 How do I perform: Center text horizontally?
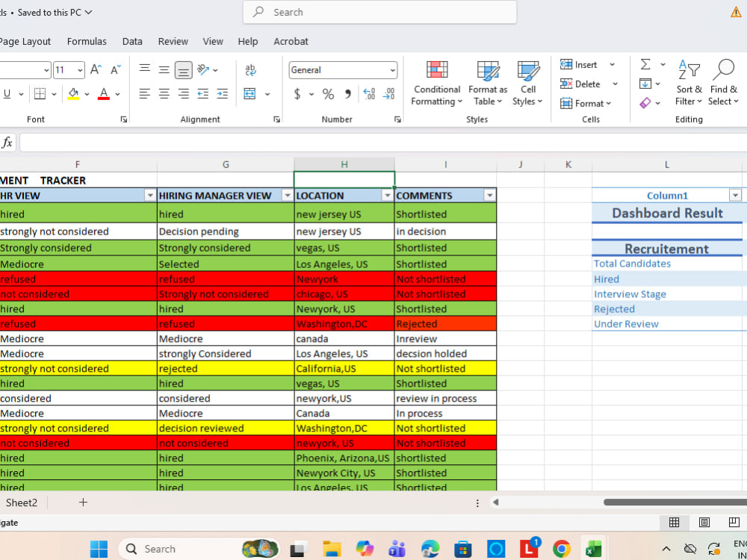[x=164, y=94]
